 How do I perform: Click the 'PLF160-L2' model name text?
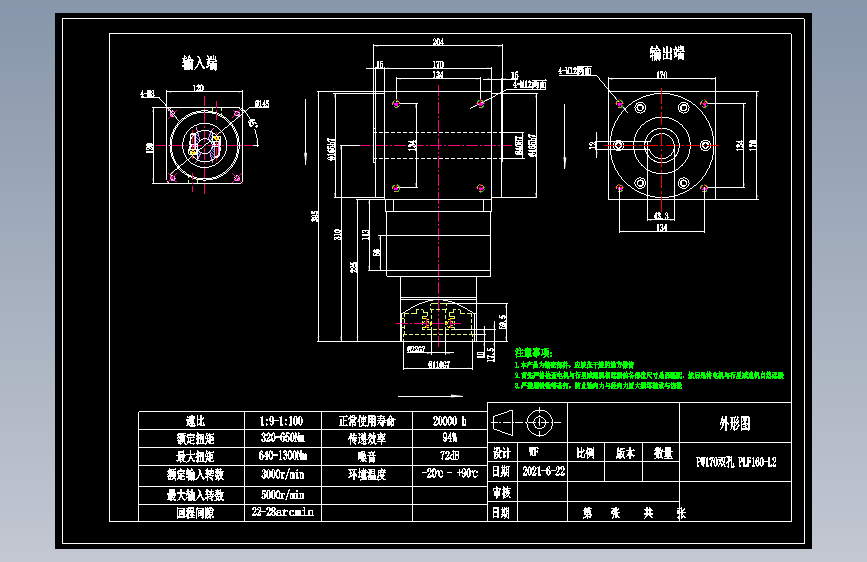(757, 462)
